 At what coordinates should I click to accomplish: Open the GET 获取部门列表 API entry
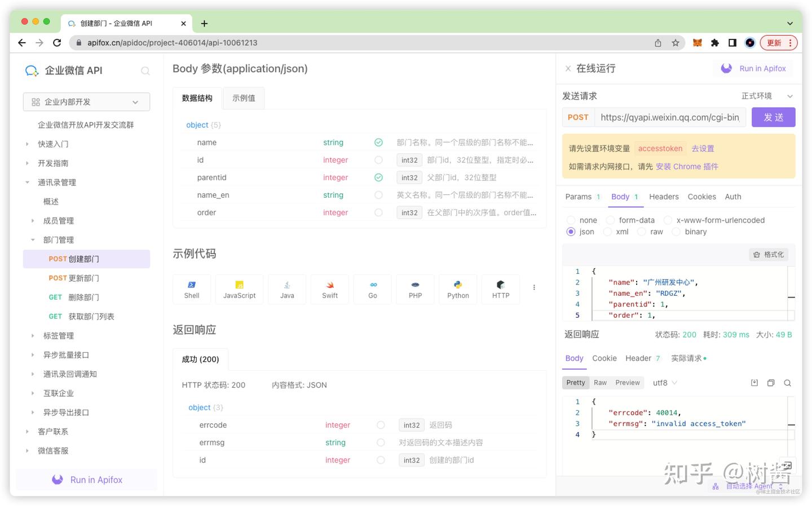click(87, 317)
